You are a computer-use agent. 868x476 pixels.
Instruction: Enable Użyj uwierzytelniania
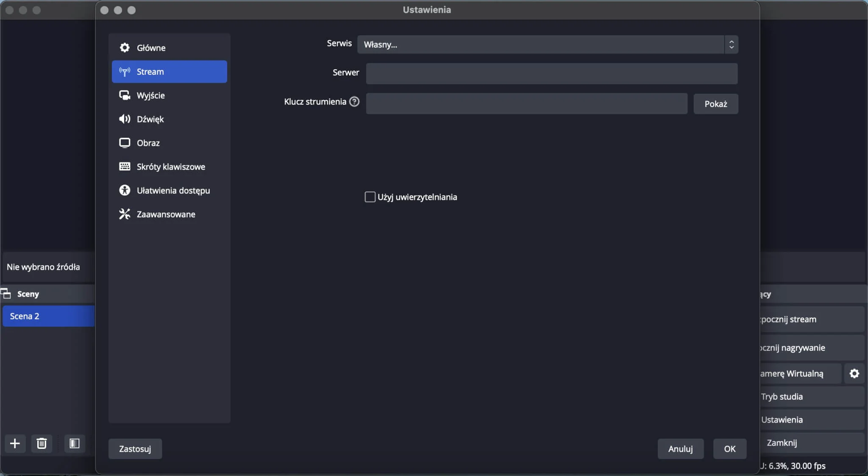(370, 197)
